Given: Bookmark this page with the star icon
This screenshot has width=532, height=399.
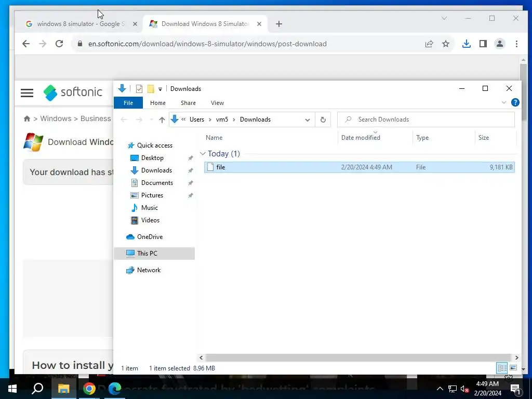Looking at the screenshot, I should tap(445, 44).
